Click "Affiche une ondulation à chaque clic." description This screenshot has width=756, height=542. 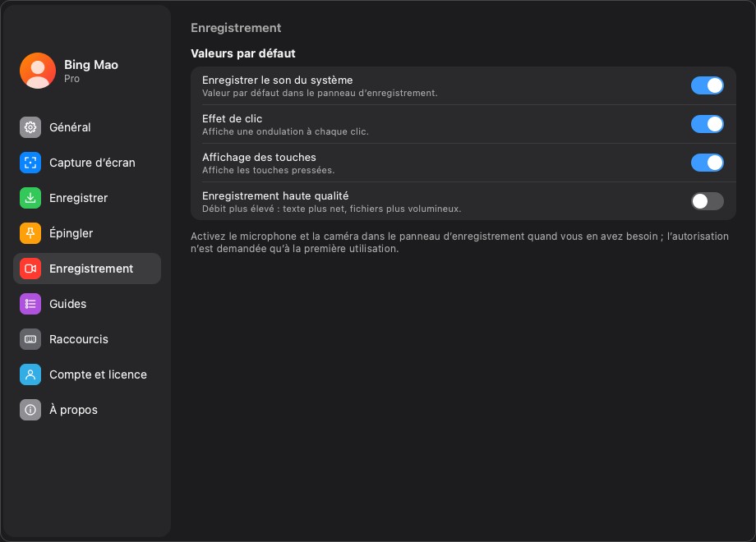285,131
